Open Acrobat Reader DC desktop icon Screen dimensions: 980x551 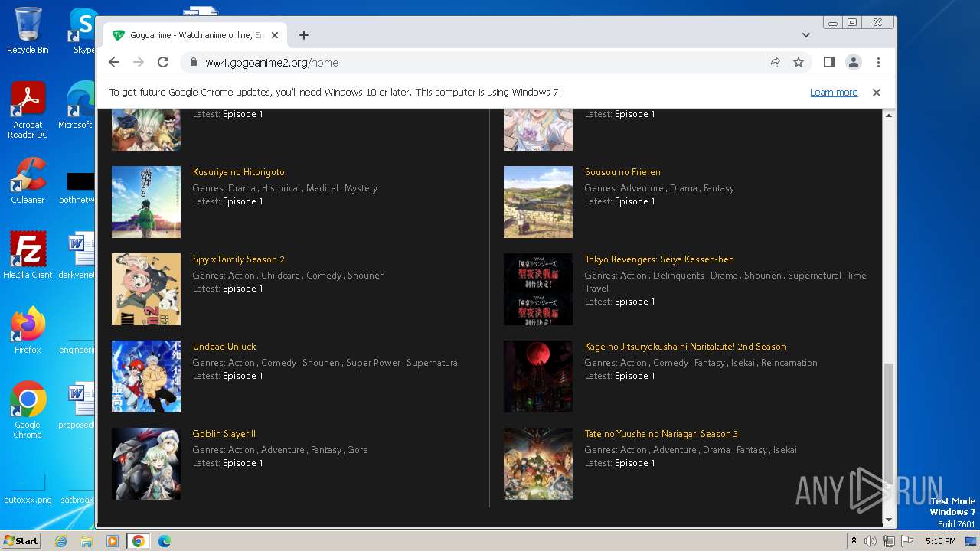[28, 111]
